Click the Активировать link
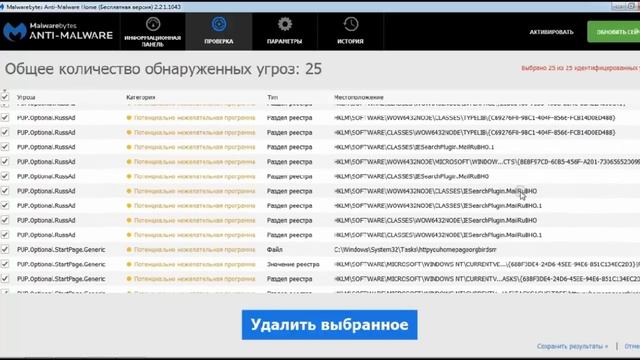 [551, 32]
